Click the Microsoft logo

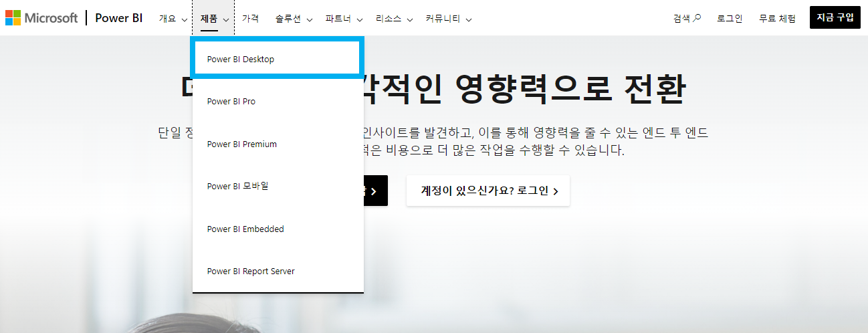coord(41,18)
